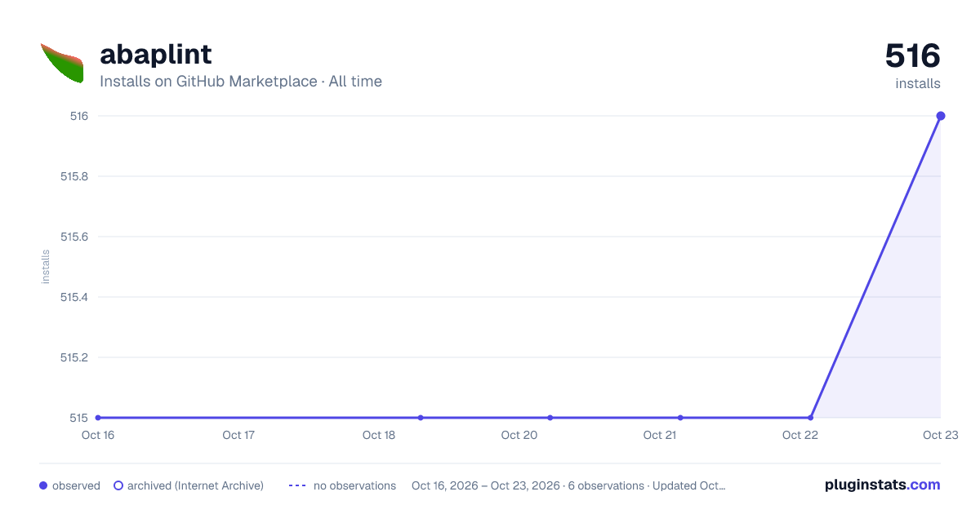
Task: Click the 'no observations' legend label
Action: click(354, 485)
